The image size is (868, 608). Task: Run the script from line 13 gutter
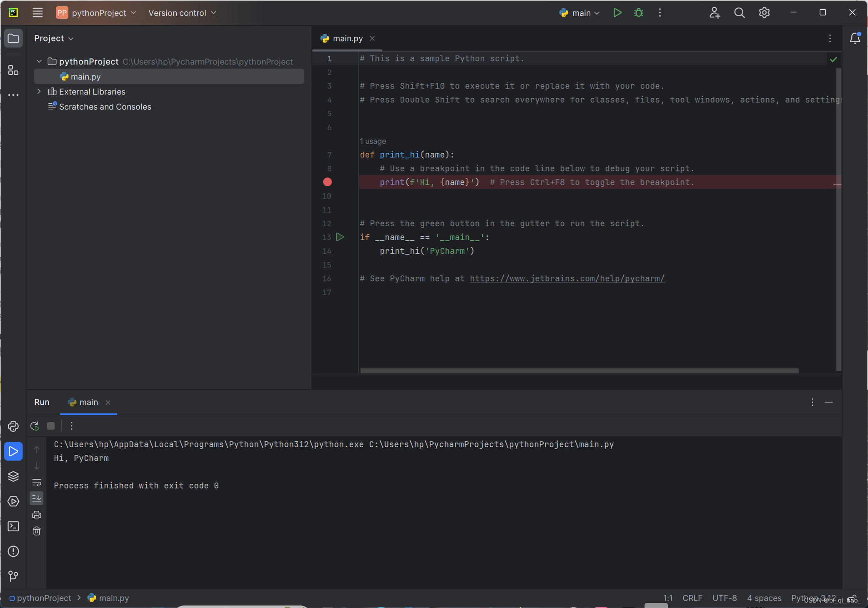(x=340, y=237)
